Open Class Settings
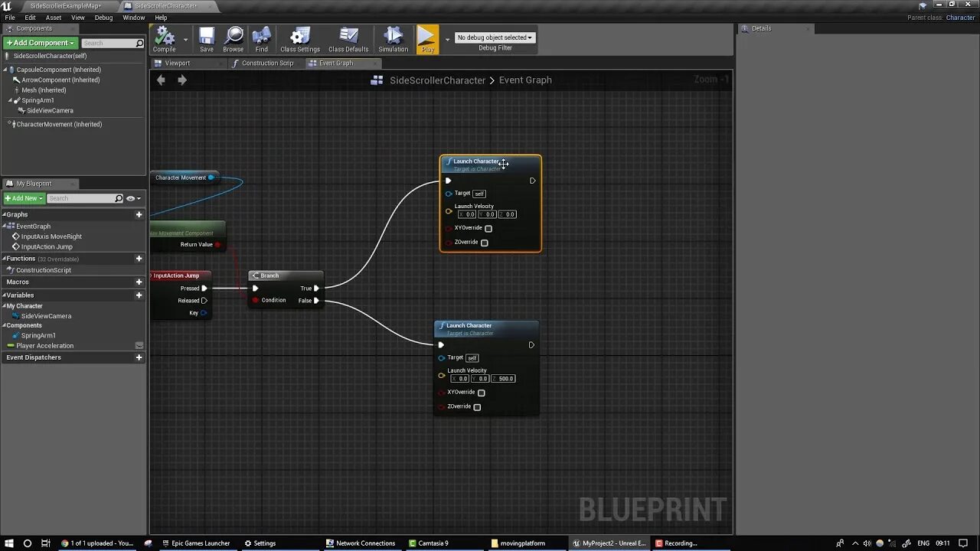The height and width of the screenshot is (551, 980). coord(299,38)
